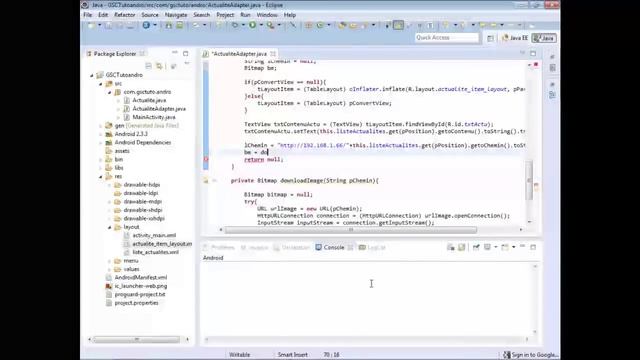640x360 pixels.
Task: Open the Refactor menu
Action: [x=124, y=15]
